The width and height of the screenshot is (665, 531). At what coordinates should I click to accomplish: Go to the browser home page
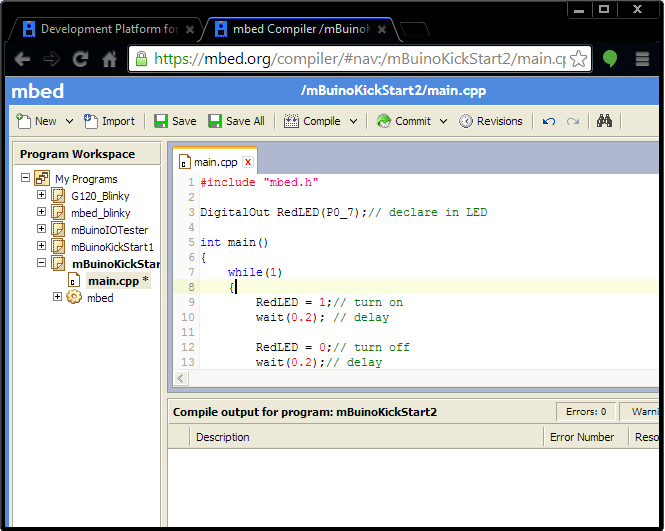(x=109, y=59)
